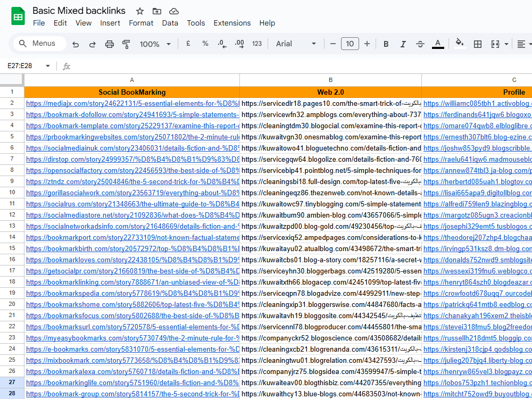Screen dimensions: 532x399
Task: Select row 27 header
Action: pyautogui.click(x=12, y=383)
